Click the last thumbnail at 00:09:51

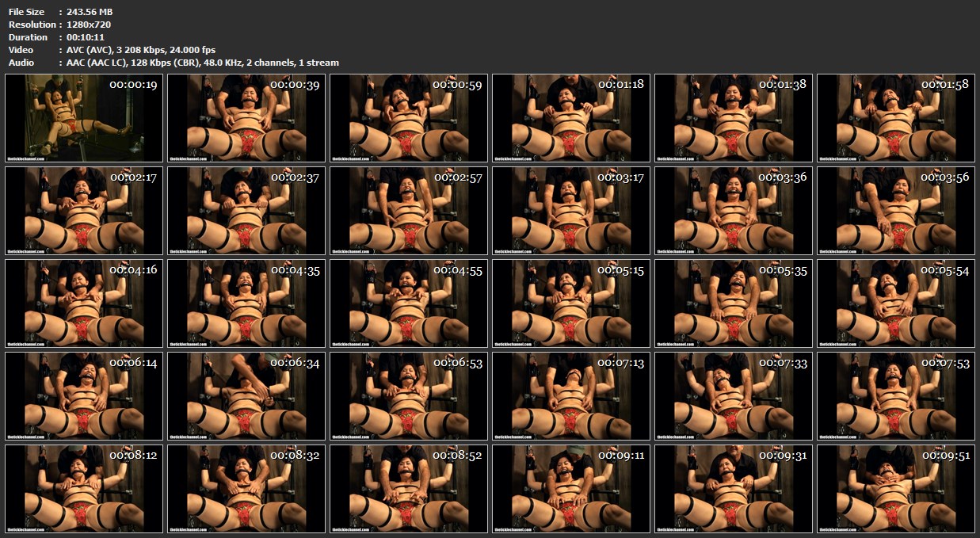click(895, 489)
